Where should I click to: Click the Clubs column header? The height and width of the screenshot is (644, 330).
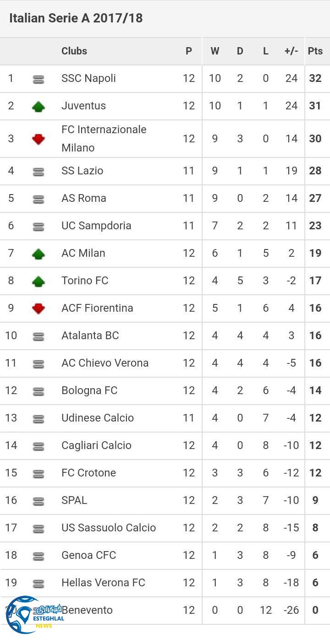[x=74, y=51]
